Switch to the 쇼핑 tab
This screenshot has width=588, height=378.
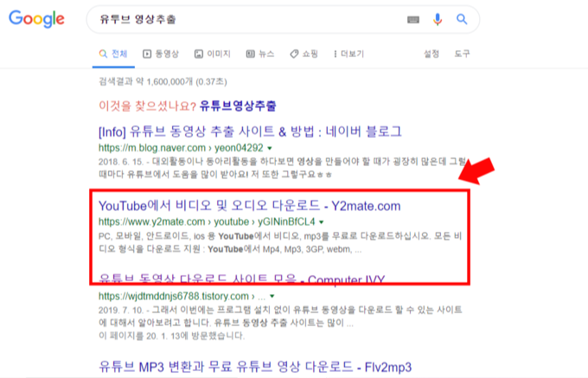pos(304,54)
